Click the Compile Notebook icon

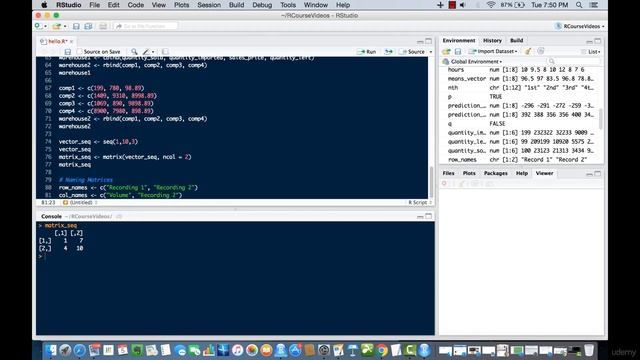165,52
